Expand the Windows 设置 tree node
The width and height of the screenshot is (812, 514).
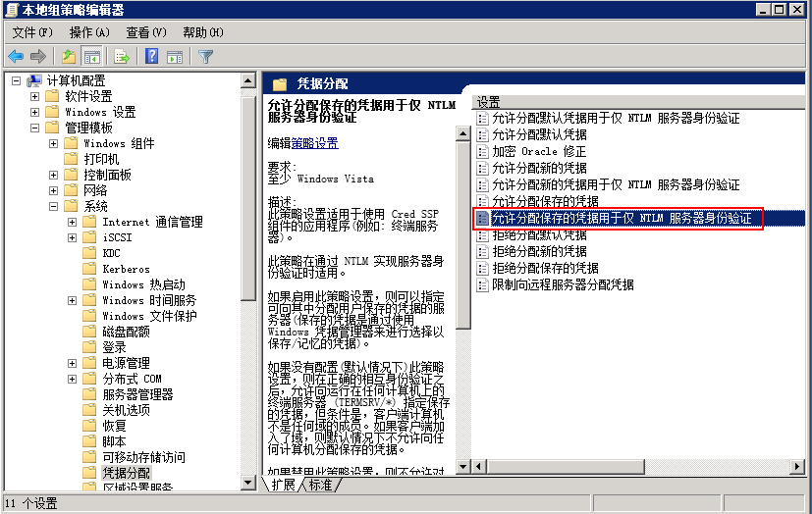[x=34, y=112]
